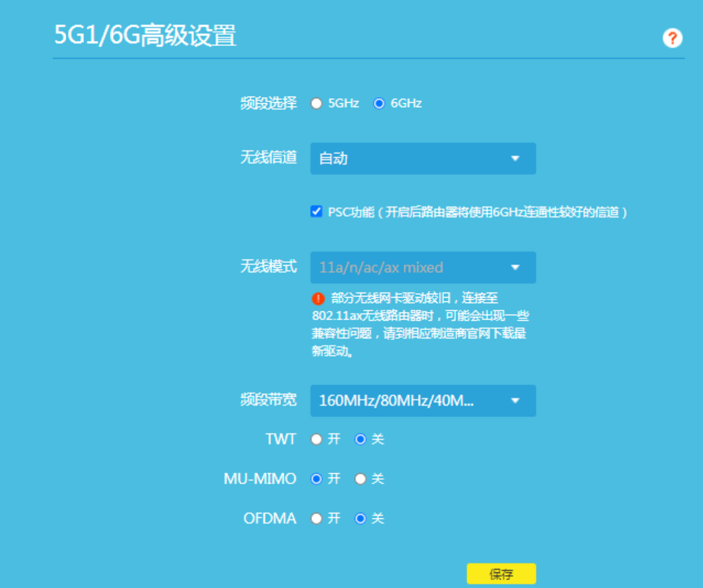The image size is (703, 588).
Task: Turn TWT off with 关 radio
Action: coord(361,439)
